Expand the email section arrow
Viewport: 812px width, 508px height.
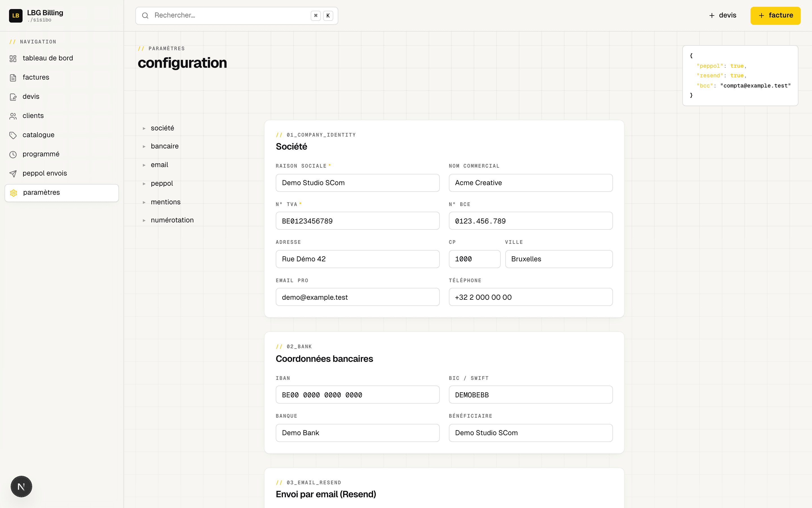pos(144,165)
